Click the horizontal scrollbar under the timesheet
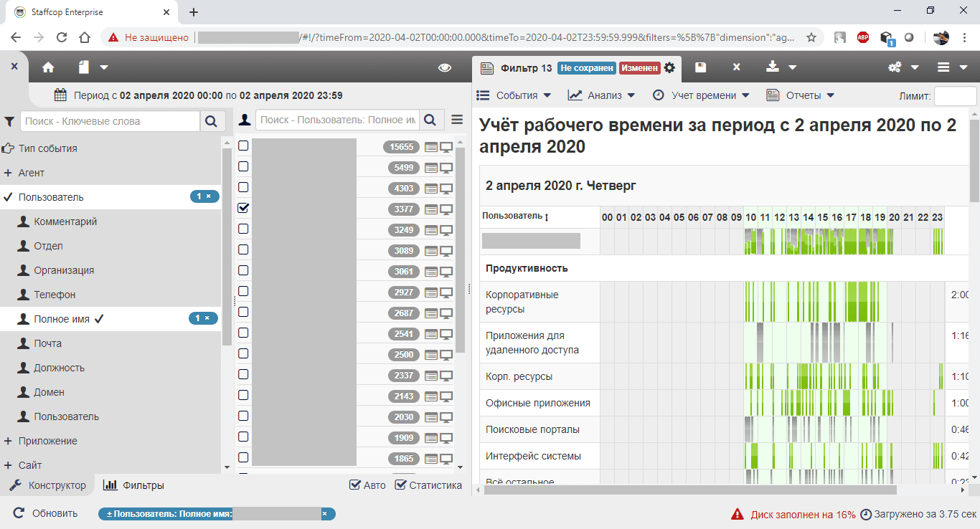980x529 pixels. click(690, 490)
